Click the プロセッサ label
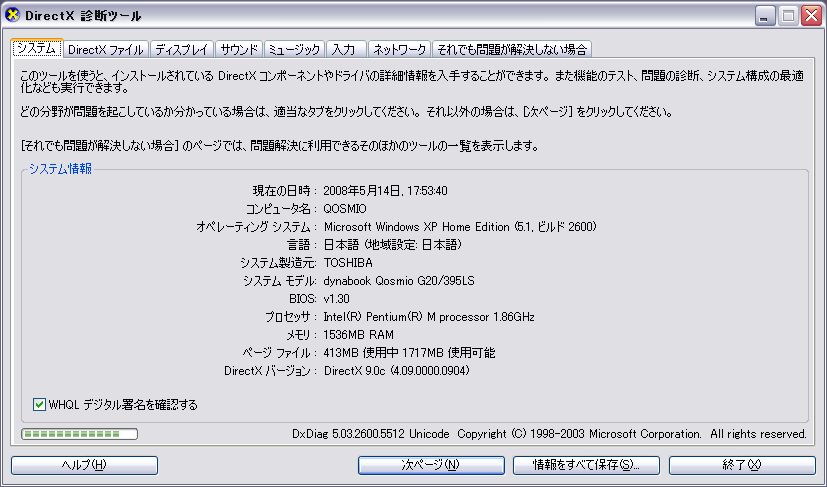This screenshot has width=827, height=487. point(291,317)
